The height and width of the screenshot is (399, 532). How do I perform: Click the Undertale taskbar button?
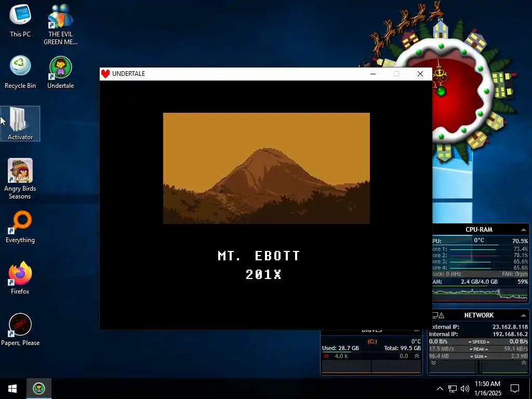39,389
